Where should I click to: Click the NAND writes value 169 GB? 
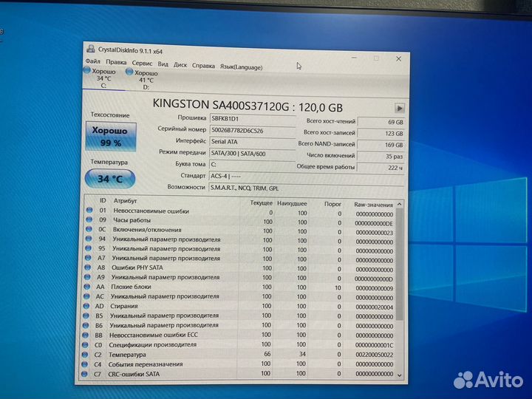click(x=381, y=145)
